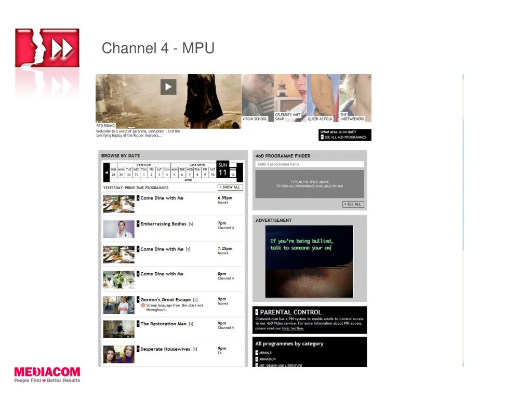Open the Embarrassing Bodies title link
Image resolution: width=532 pixels, height=399 pixels.
(163, 223)
